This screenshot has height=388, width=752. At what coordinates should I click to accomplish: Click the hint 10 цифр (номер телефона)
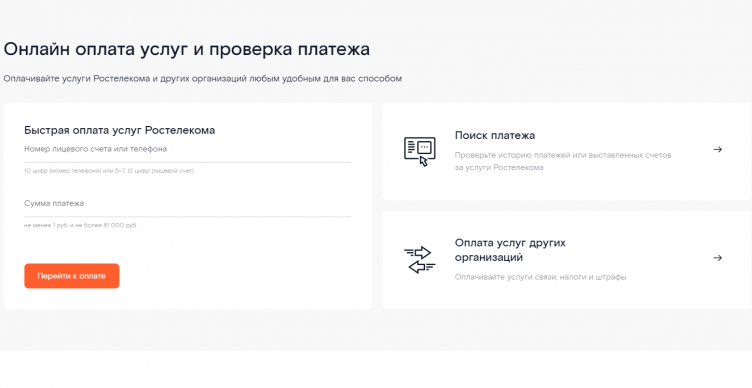62,171
